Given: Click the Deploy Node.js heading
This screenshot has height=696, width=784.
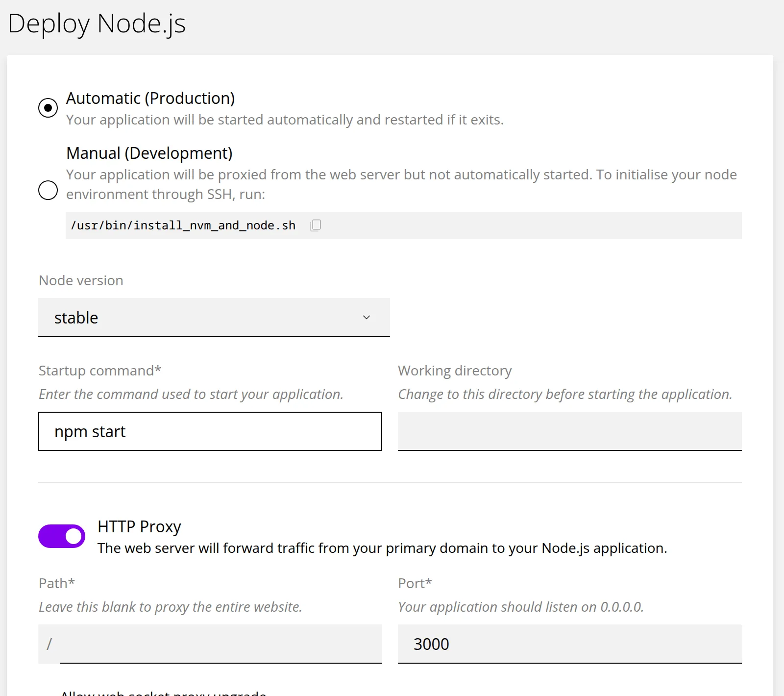Looking at the screenshot, I should (x=97, y=24).
